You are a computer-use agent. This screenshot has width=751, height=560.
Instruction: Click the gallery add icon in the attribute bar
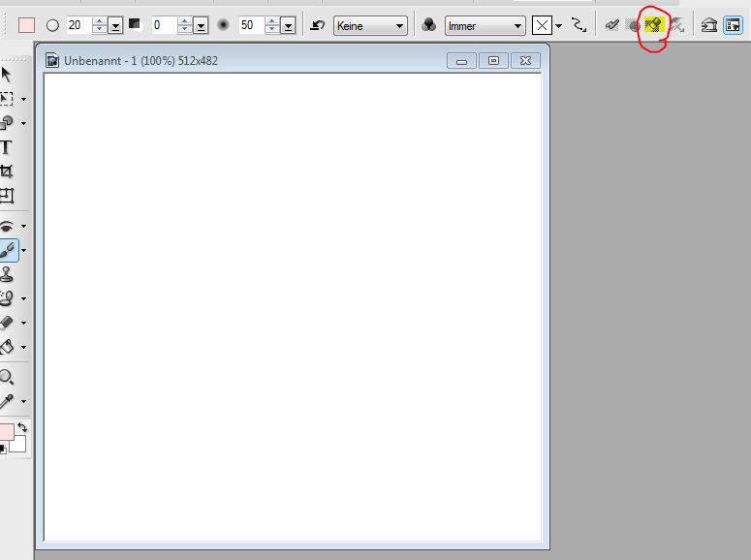[709, 25]
